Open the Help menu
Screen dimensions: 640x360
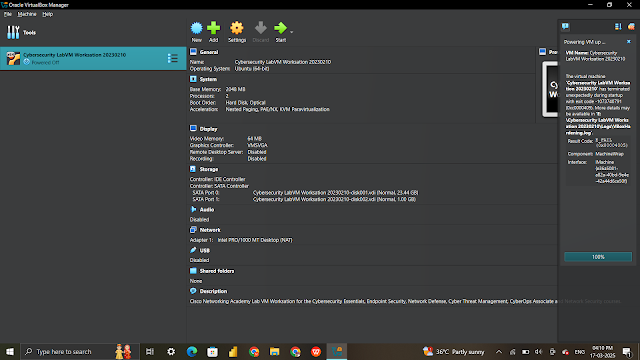click(47, 14)
